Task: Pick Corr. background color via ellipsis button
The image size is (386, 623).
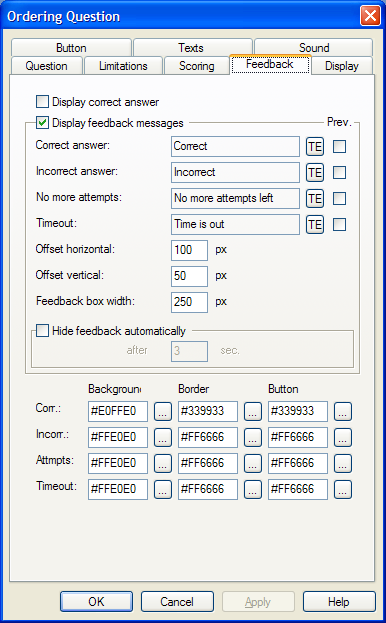Action: tap(163, 411)
